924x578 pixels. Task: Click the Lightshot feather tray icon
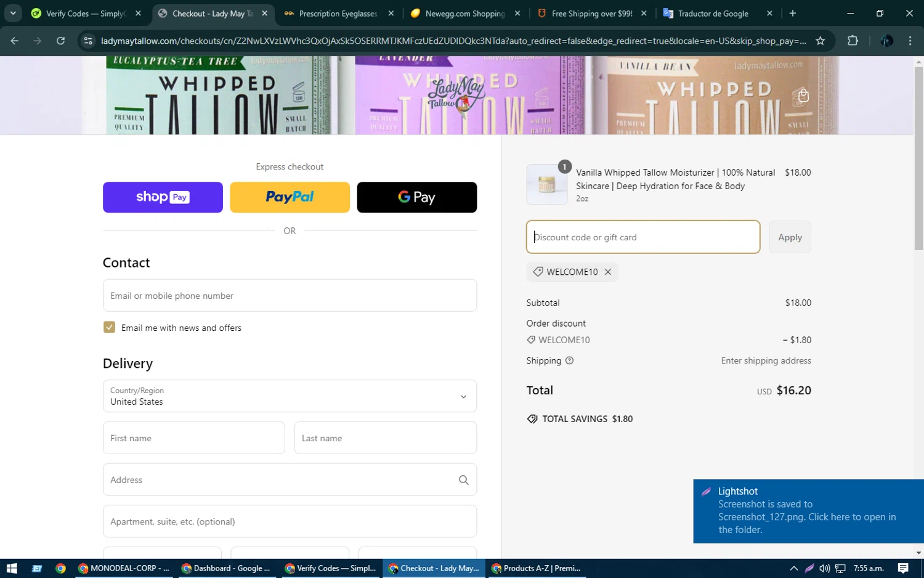(x=809, y=568)
